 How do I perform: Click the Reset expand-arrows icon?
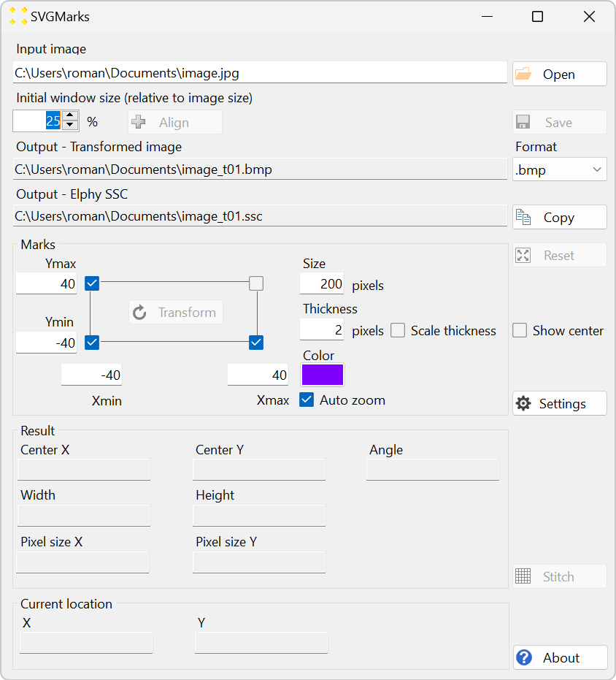tap(523, 256)
